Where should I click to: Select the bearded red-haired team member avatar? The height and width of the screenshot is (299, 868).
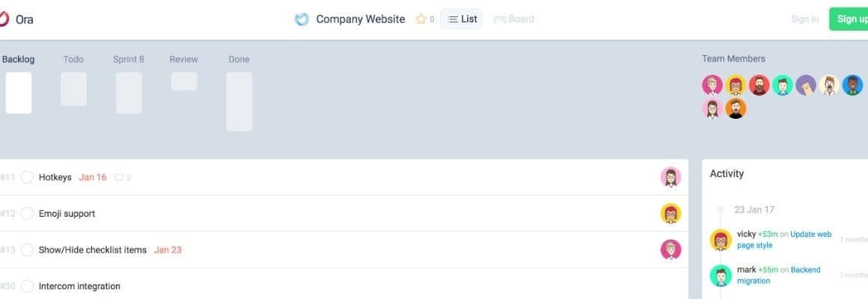[x=759, y=85]
